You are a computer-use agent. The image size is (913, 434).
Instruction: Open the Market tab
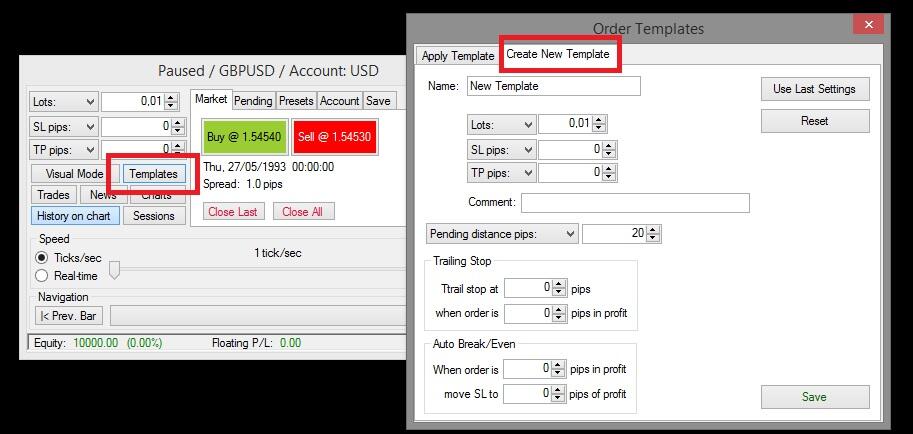click(211, 100)
